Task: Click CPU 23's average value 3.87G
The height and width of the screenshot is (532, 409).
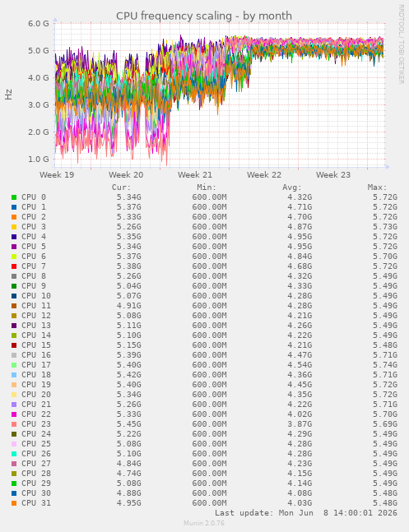Action: (300, 423)
